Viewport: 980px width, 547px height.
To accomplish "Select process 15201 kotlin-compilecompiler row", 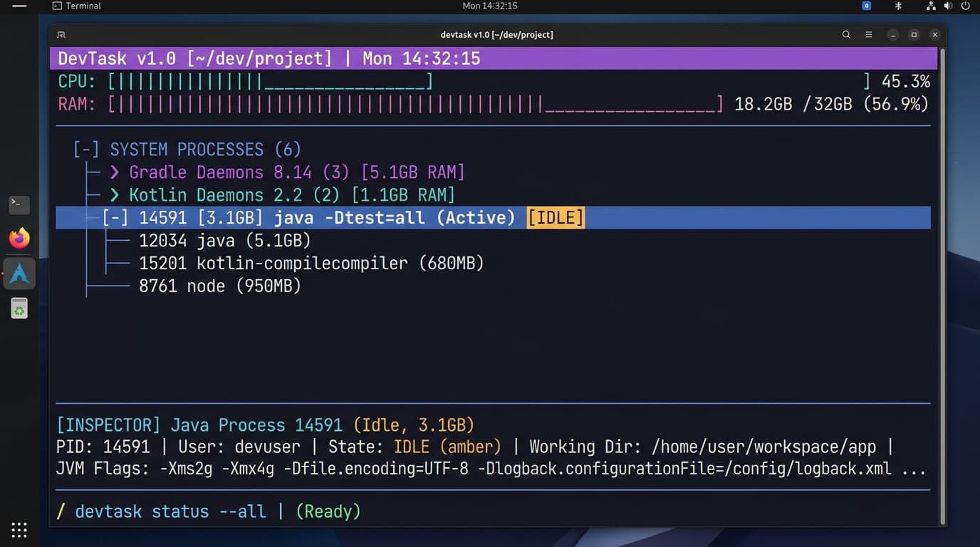I will pos(311,264).
